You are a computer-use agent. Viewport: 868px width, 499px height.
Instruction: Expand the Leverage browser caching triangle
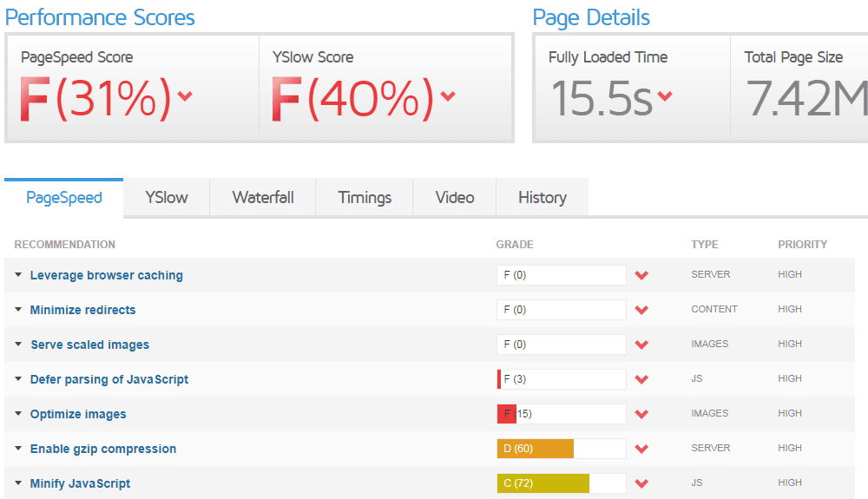18,275
